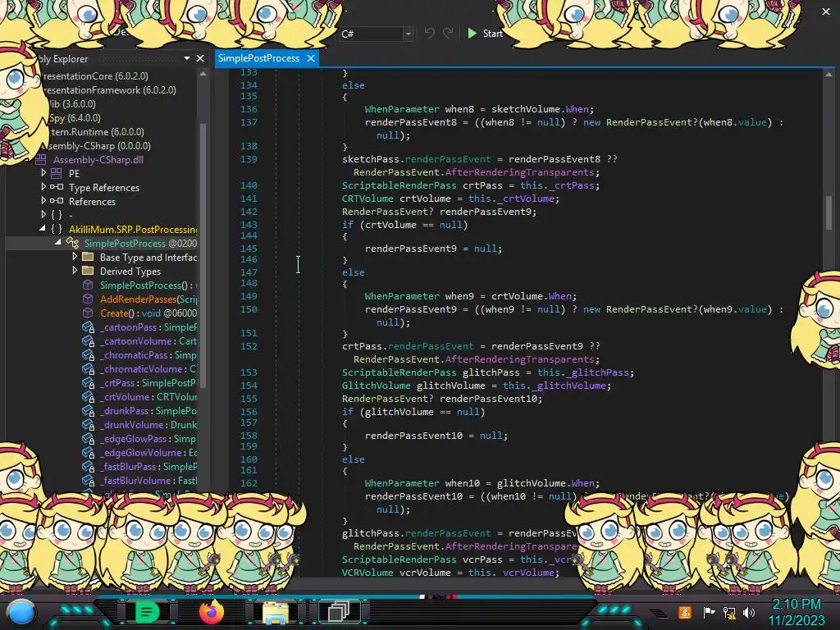Select the _drunkVolume field entry
Screen dimensions: 840x630
click(x=148, y=424)
